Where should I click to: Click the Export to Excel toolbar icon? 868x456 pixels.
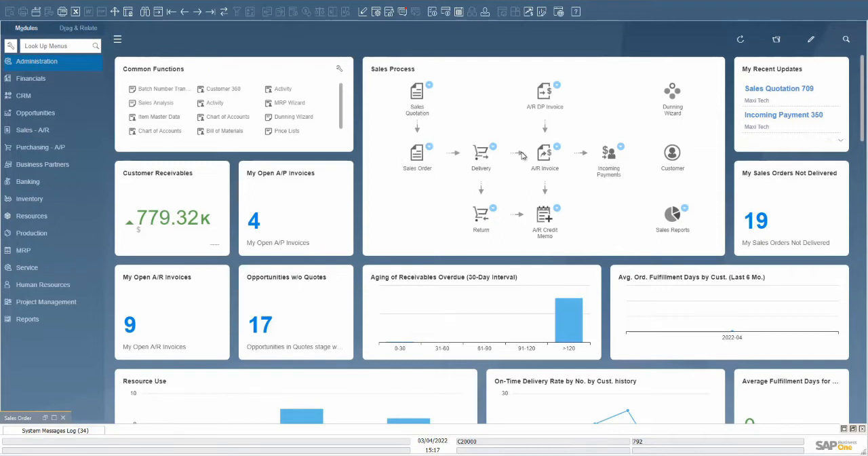pyautogui.click(x=76, y=12)
